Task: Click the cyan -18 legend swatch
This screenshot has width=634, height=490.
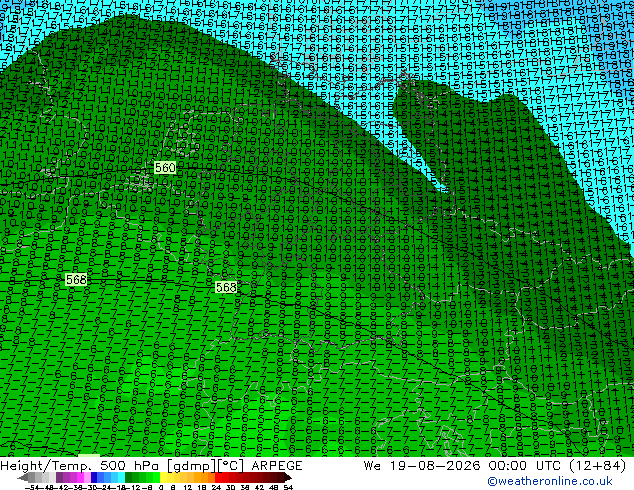Action: (121, 477)
